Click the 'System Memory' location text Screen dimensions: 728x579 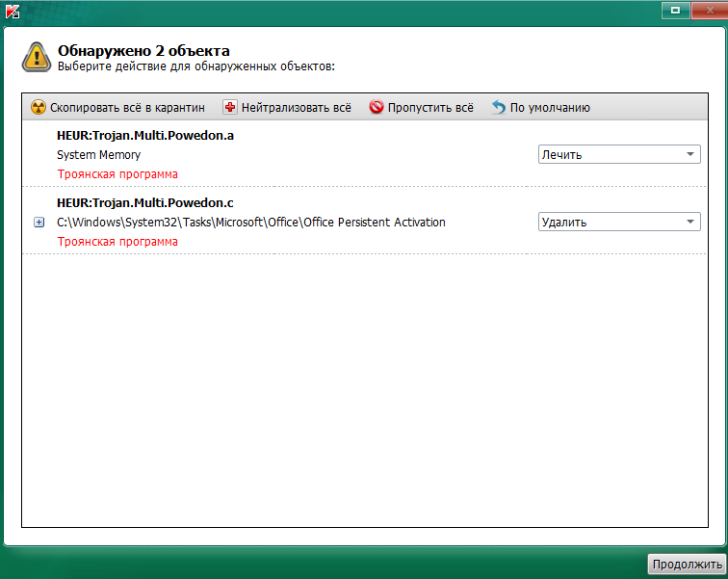[98, 155]
